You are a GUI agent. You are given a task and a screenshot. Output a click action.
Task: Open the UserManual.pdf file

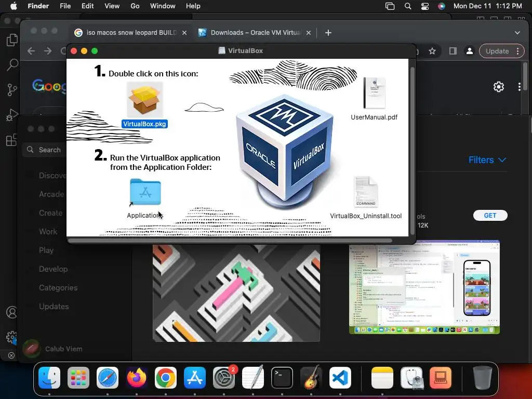(374, 92)
